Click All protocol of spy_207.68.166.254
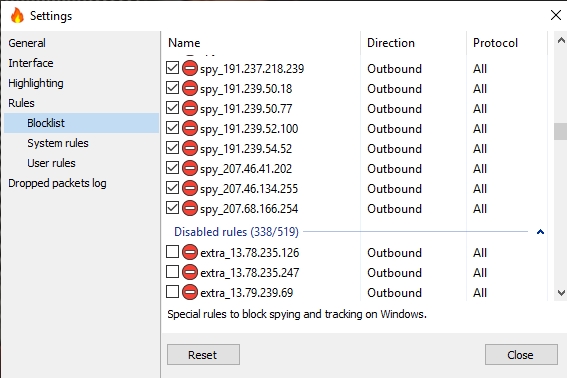The width and height of the screenshot is (567, 378). [x=480, y=209]
